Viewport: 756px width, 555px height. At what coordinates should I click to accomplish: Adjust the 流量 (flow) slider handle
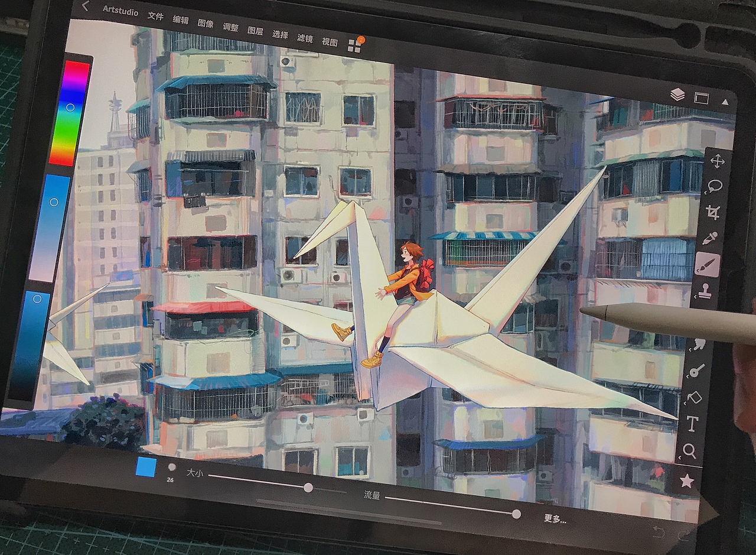point(516,514)
